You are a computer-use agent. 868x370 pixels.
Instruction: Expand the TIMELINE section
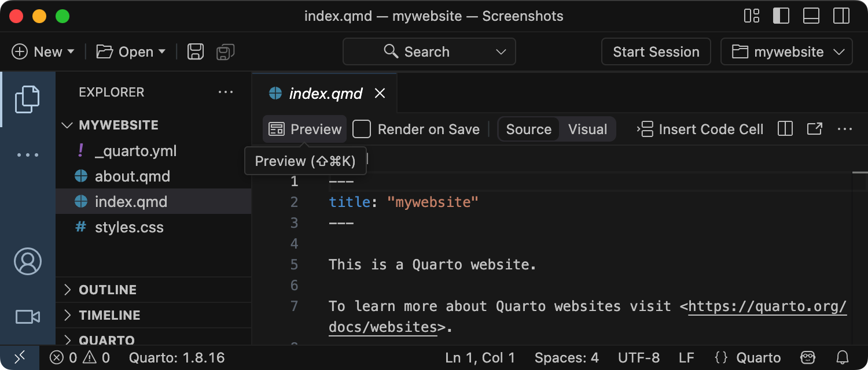[109, 315]
